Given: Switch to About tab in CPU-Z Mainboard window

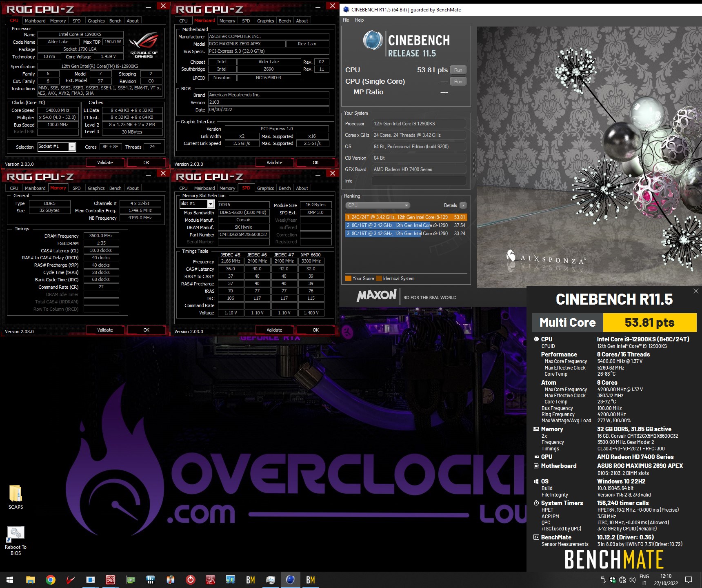Looking at the screenshot, I should click(302, 21).
